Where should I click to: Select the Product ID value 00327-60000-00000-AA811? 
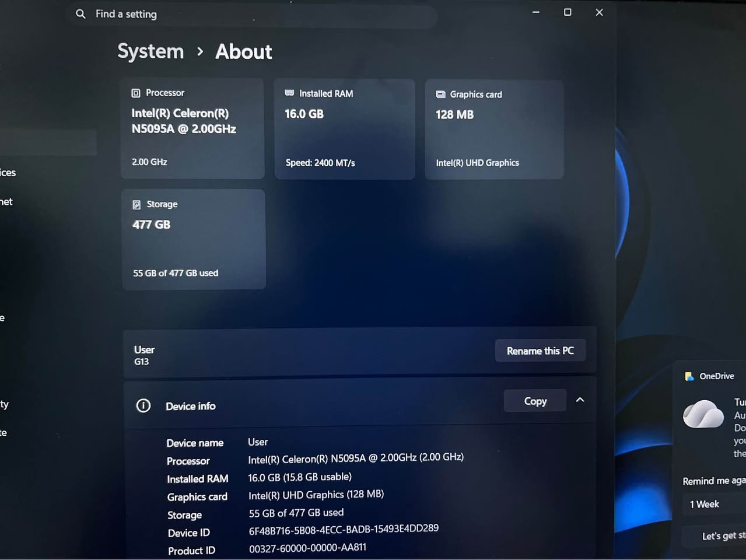[x=307, y=548]
